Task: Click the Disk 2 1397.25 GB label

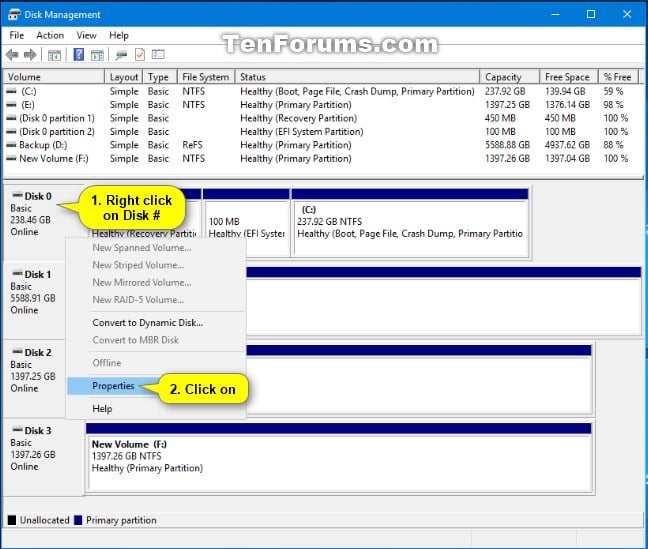Action: tap(33, 376)
